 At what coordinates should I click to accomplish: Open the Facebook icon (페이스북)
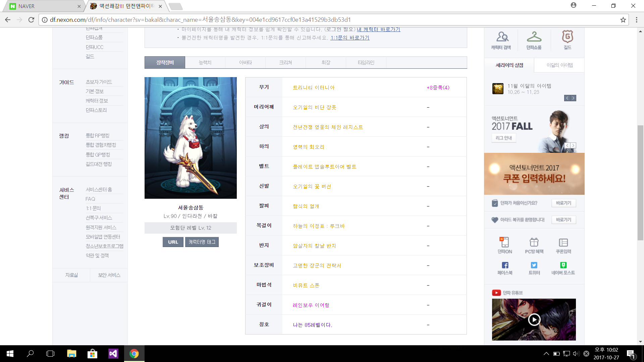pos(505,265)
